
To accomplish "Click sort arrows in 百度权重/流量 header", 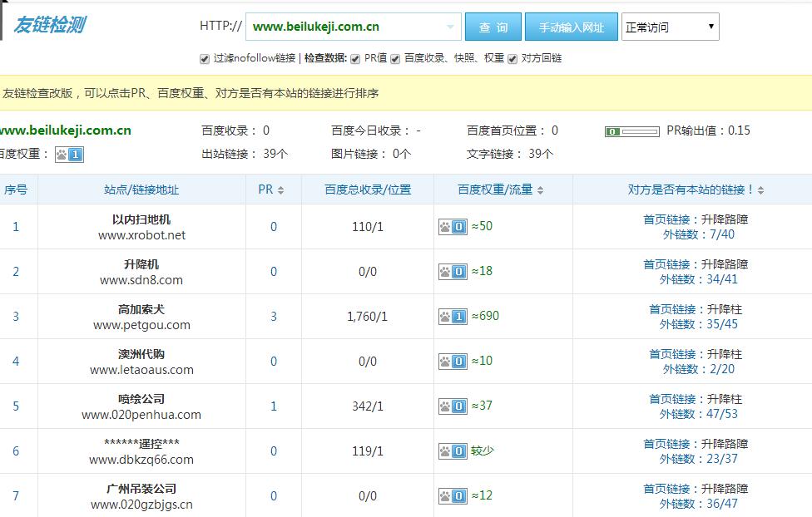I will pyautogui.click(x=541, y=190).
